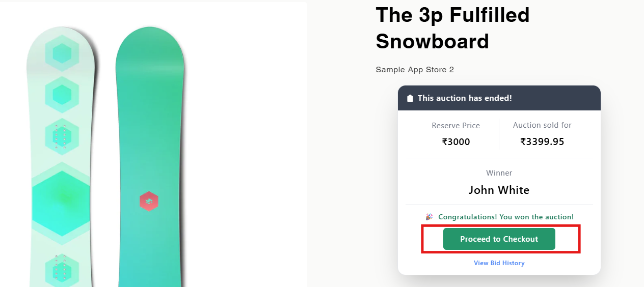Click the Congratulations! You won the auction! message
644x287 pixels.
coord(505,217)
